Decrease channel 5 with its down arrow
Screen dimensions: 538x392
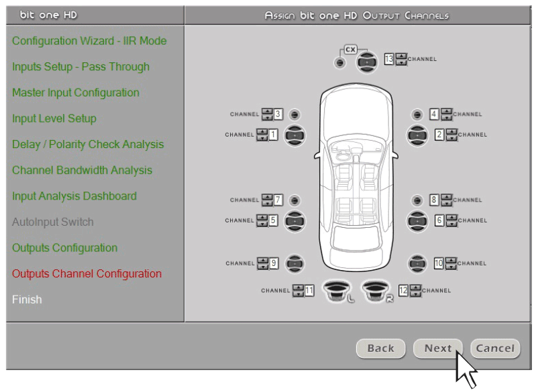262,224
